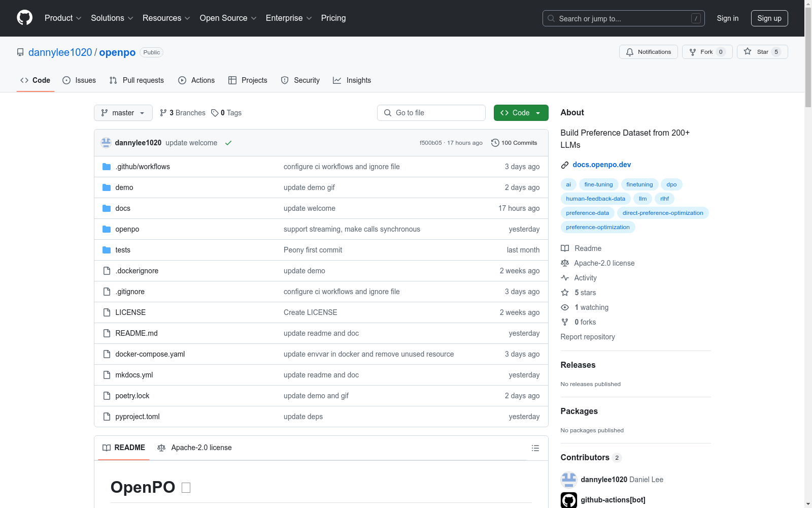Open the Activity link
Viewport: 812px width, 508px height.
coord(579,278)
